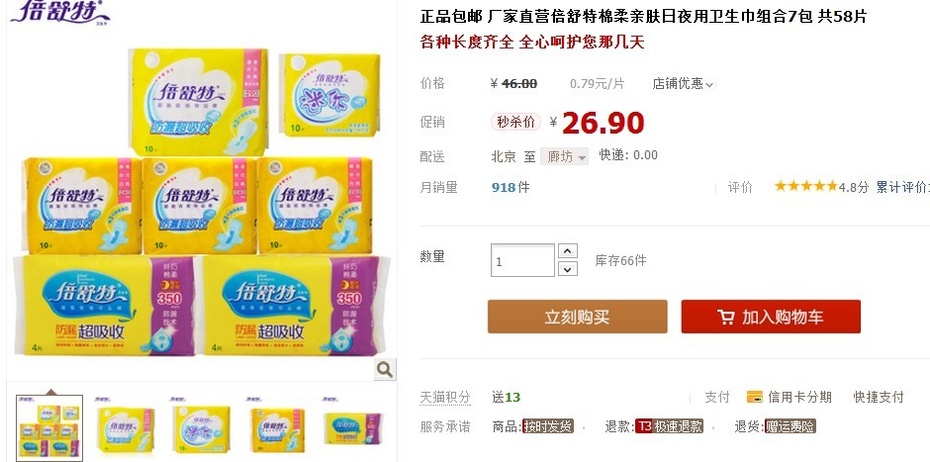Click the five-star rating icons
Viewport: 930px width, 462px height.
[805, 186]
